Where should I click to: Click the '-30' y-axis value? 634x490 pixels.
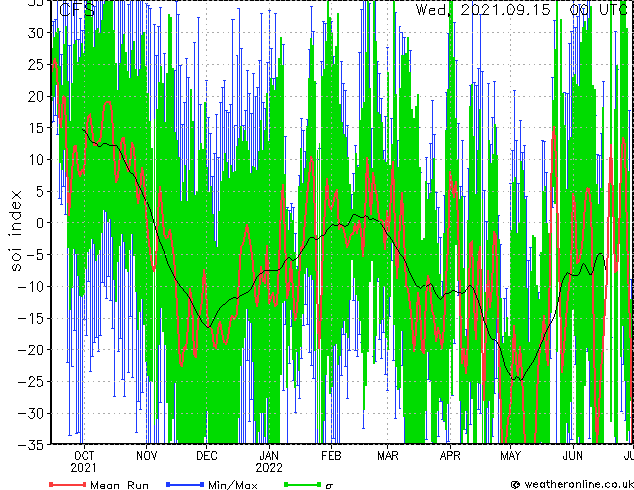(31, 413)
